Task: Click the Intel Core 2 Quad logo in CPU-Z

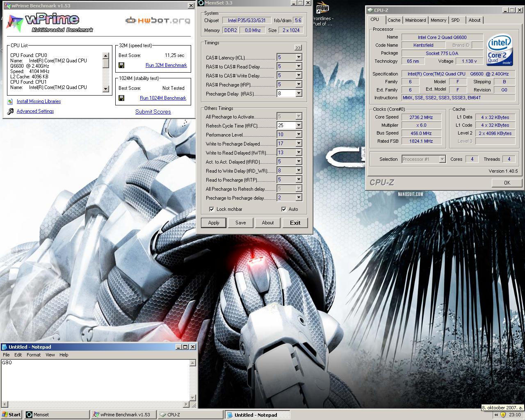Action: point(499,50)
